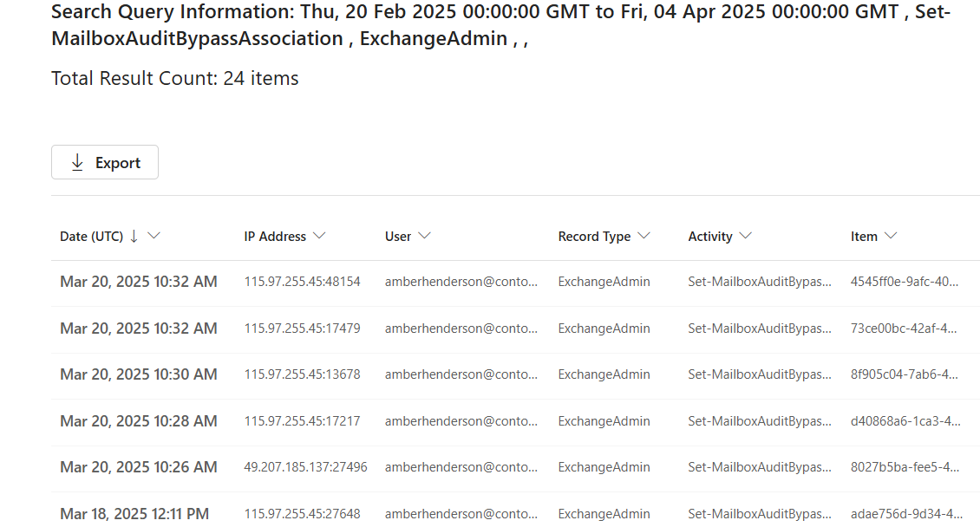Open the User column filter dropdown
Screen dimensions: 980x527
[x=425, y=235]
